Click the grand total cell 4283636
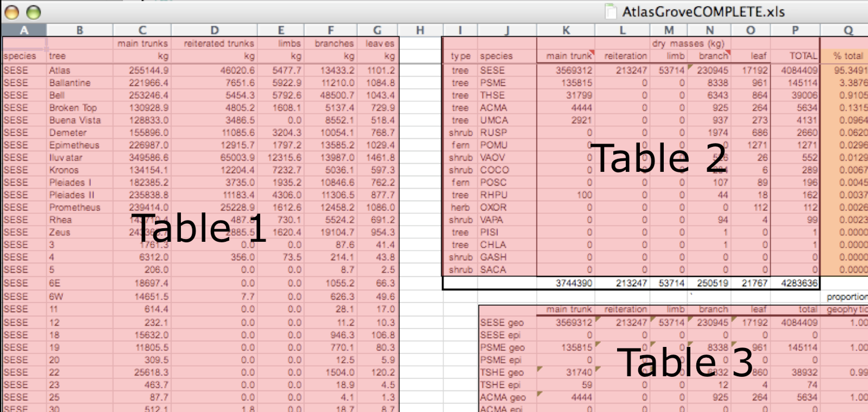The height and width of the screenshot is (412, 868). click(x=799, y=283)
